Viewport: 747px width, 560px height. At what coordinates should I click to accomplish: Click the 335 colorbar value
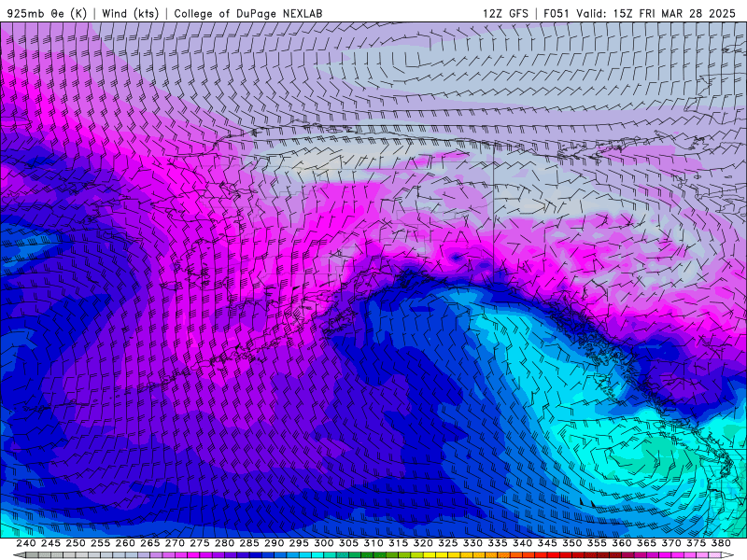pyautogui.click(x=498, y=543)
